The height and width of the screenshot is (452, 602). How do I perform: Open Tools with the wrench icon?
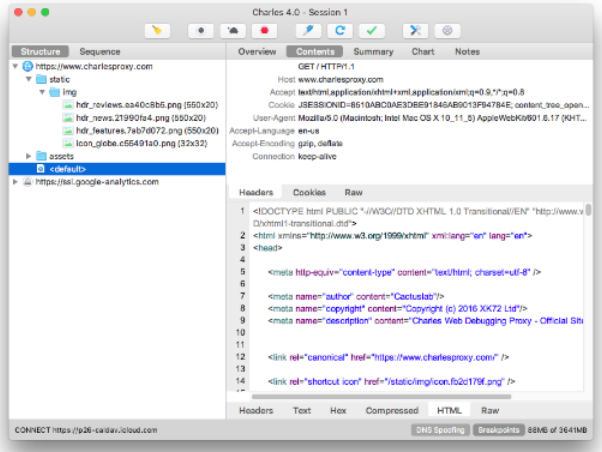tap(415, 31)
